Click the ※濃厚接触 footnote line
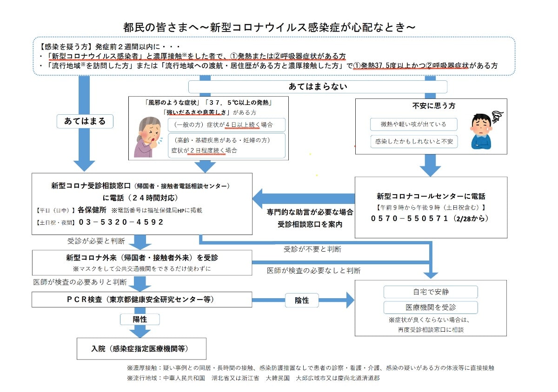The image size is (558, 392). click(310, 368)
